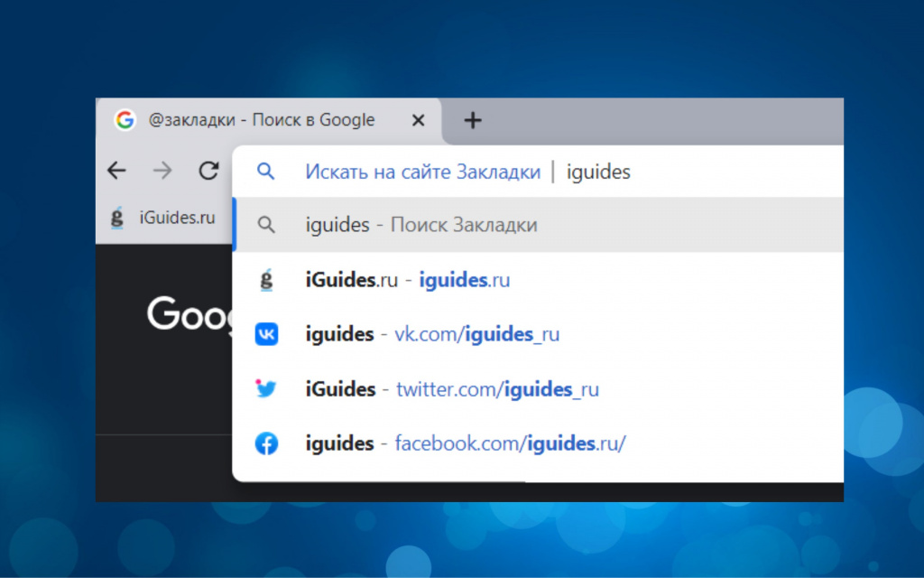Click the 'Искать на сайте Закладки' keyword chip

pyautogui.click(x=422, y=172)
